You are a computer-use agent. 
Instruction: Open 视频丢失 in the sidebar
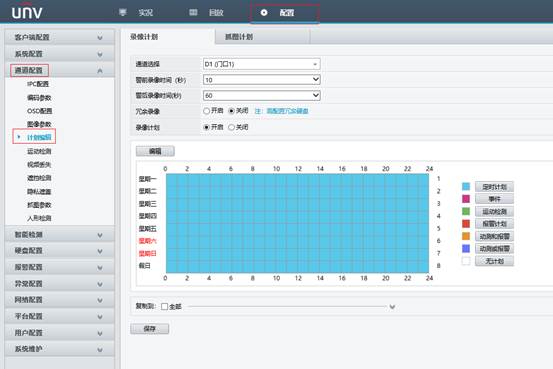click(39, 164)
